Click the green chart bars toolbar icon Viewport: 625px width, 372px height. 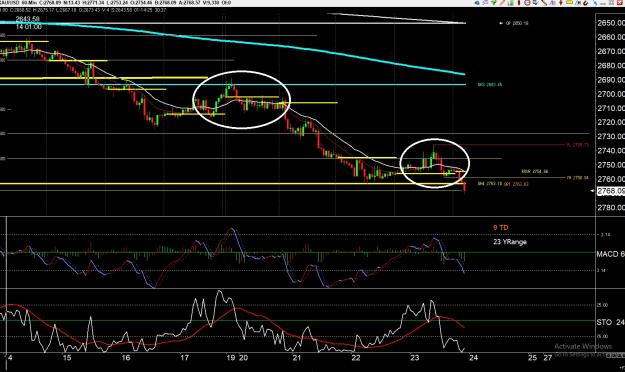[x=511, y=2]
